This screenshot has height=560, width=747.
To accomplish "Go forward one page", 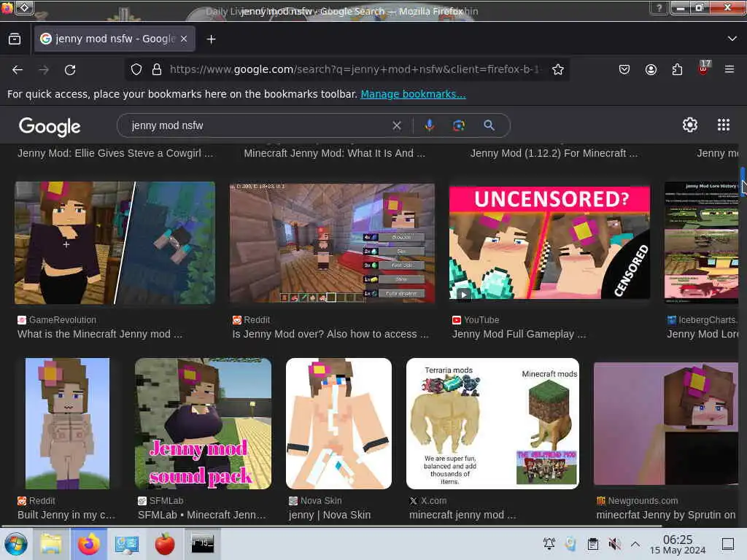I will click(44, 70).
